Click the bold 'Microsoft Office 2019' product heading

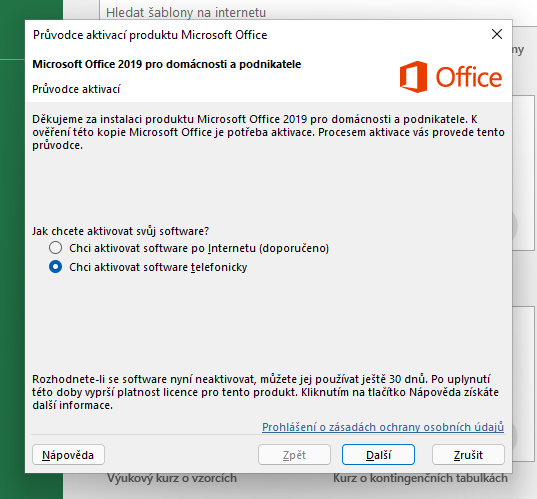(x=166, y=64)
